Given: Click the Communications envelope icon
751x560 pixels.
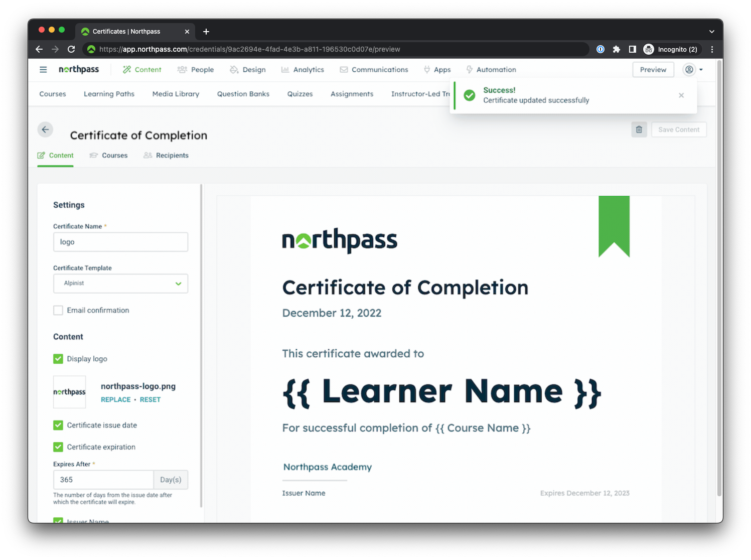Looking at the screenshot, I should point(343,69).
